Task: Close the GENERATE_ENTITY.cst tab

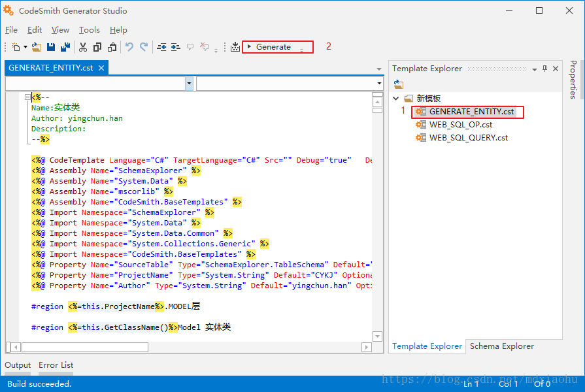Action: click(x=101, y=68)
